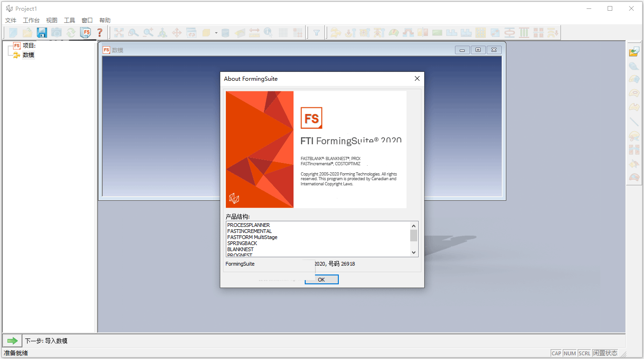Image resolution: width=644 pixels, height=359 pixels.
Task: Click the scroll up arrow in product list
Action: tap(413, 225)
